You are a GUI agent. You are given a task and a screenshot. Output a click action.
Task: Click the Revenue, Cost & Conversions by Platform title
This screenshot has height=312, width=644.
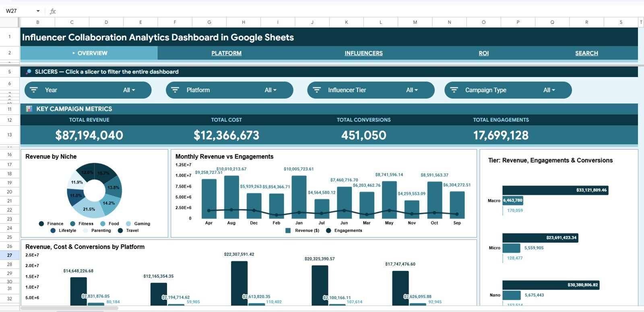[85, 247]
